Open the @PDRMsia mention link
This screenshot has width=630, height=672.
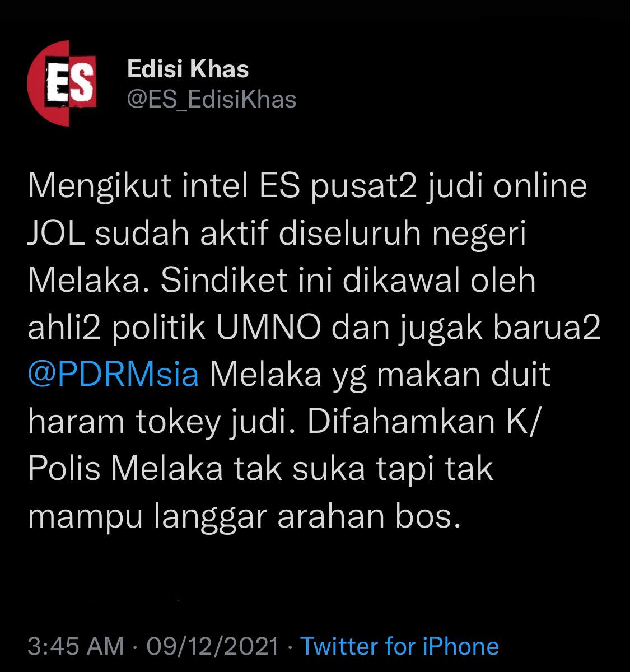(x=113, y=375)
